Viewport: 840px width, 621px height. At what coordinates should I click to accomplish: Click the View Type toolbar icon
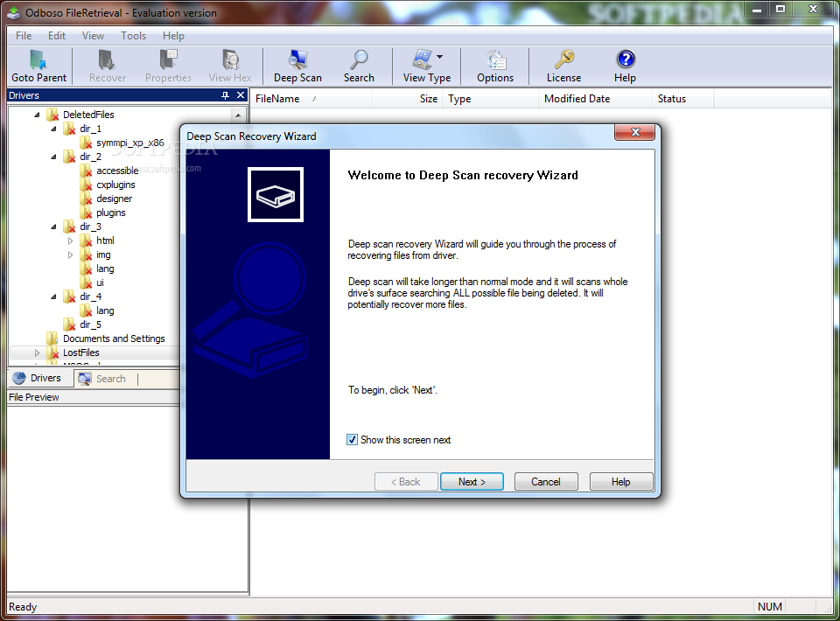tap(422, 59)
